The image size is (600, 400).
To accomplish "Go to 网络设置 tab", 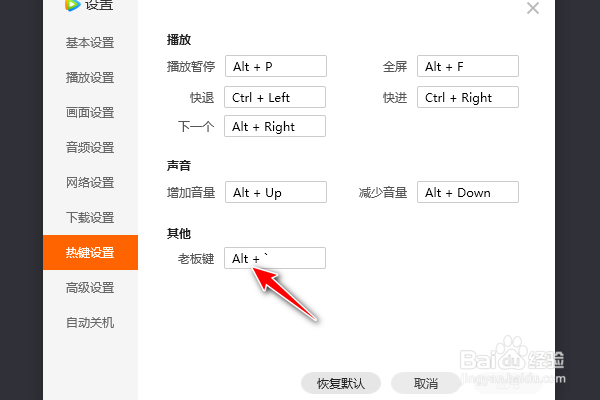I will (x=90, y=183).
